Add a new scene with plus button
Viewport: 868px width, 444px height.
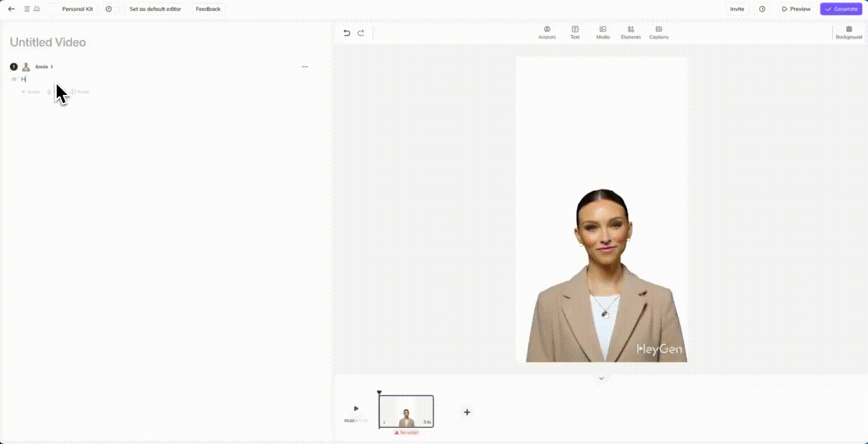point(467,412)
